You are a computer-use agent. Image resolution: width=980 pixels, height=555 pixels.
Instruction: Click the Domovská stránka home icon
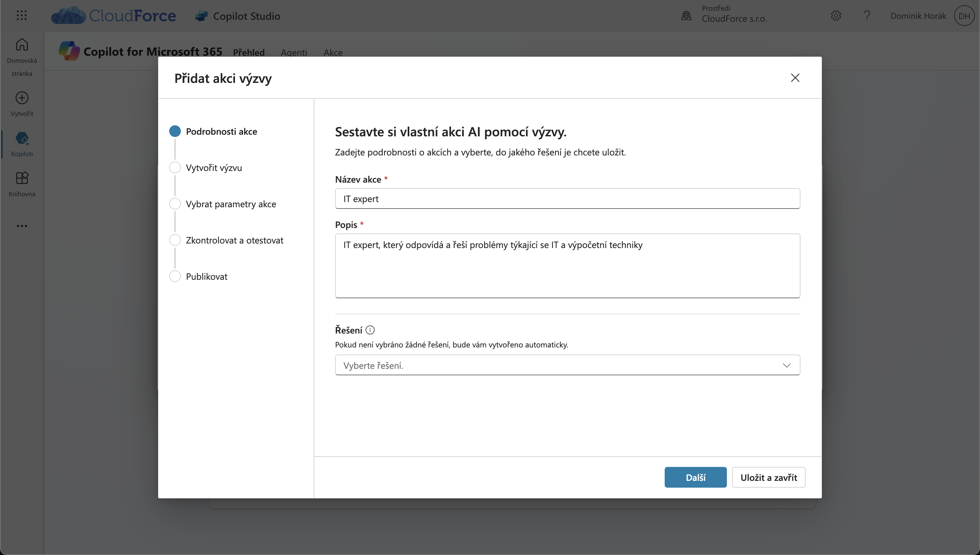point(22,45)
